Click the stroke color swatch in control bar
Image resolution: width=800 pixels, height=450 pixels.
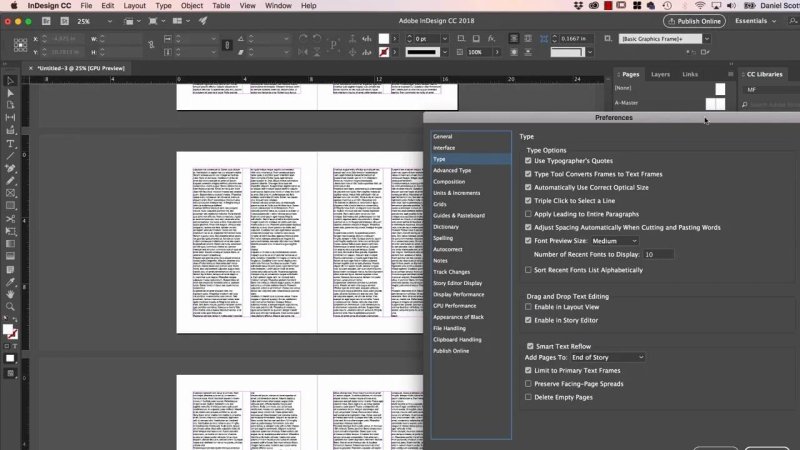(x=384, y=52)
